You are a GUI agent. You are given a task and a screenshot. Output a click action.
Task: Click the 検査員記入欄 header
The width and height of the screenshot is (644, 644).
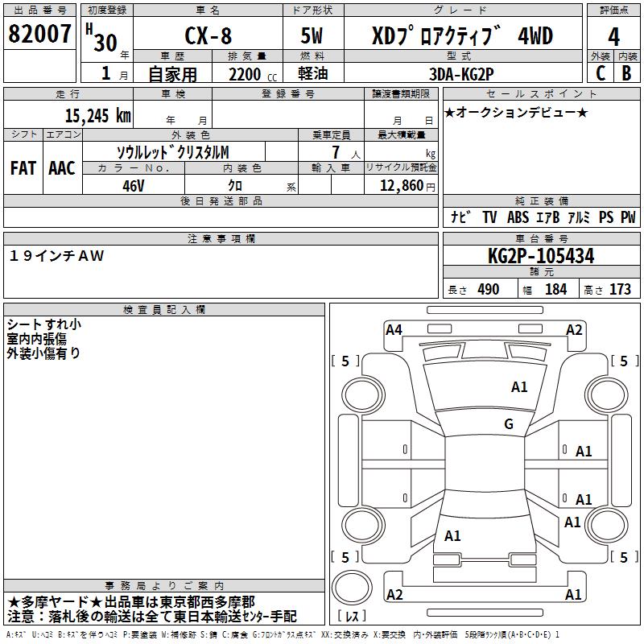164,310
